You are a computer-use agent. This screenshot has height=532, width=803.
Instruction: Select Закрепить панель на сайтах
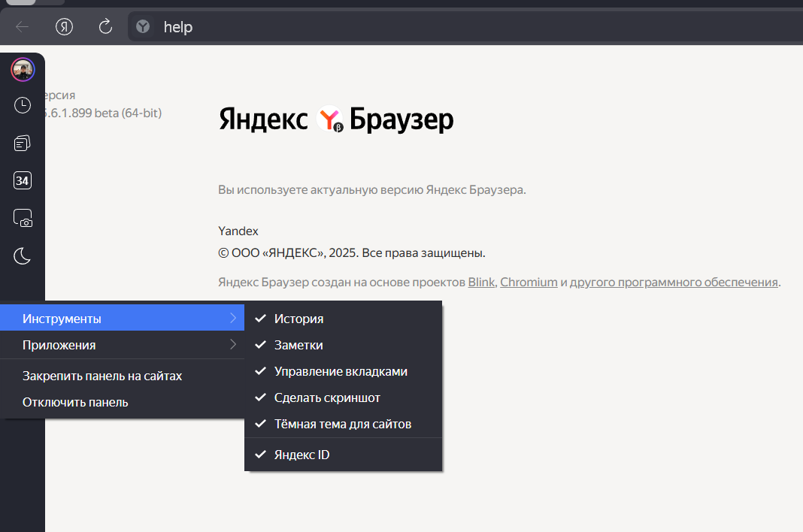click(122, 376)
